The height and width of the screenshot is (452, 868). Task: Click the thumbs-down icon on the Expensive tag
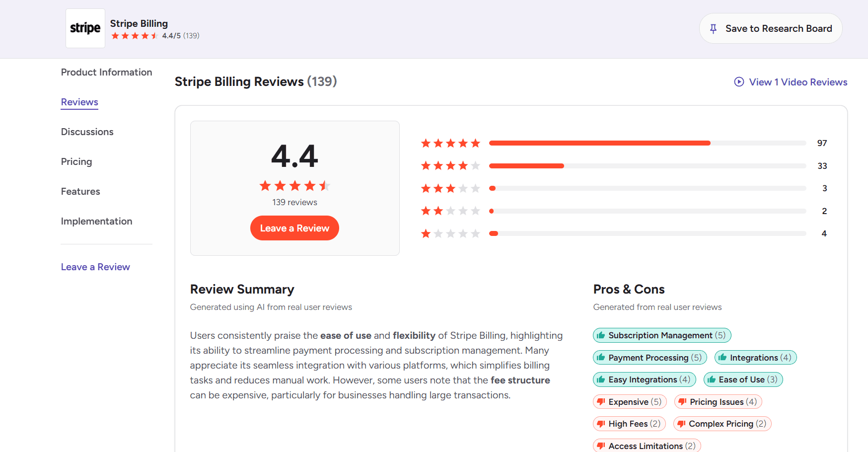pos(601,402)
